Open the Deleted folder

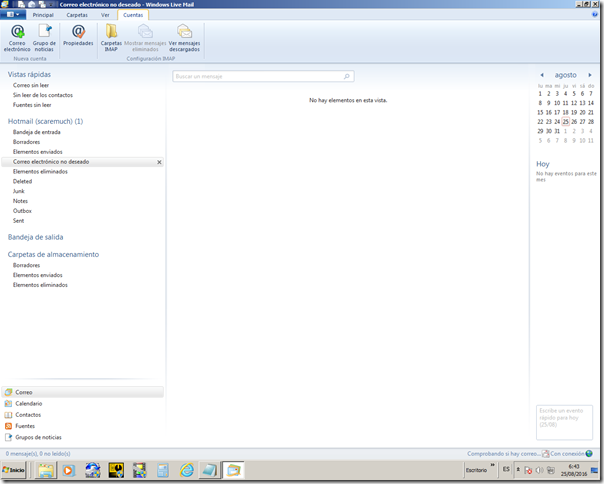(22, 182)
